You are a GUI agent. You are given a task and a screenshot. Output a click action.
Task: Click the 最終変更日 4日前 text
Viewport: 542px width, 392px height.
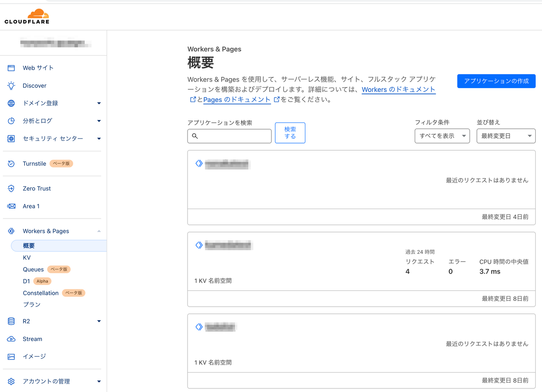505,217
